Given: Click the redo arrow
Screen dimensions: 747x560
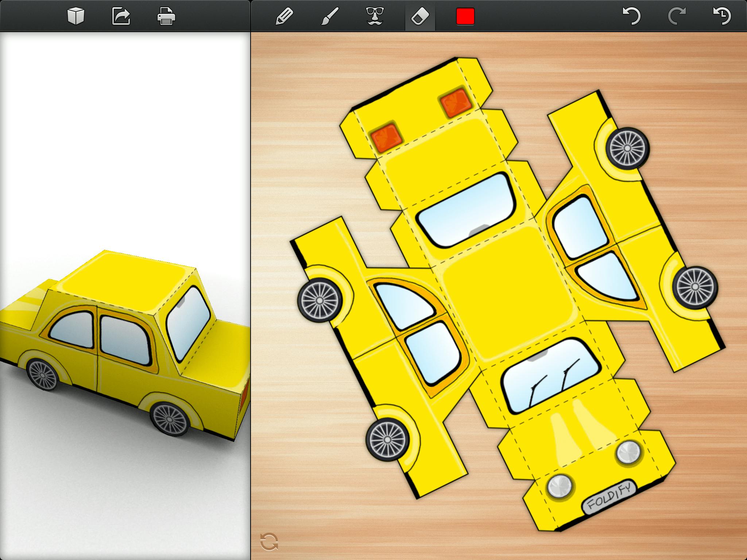Looking at the screenshot, I should [677, 16].
